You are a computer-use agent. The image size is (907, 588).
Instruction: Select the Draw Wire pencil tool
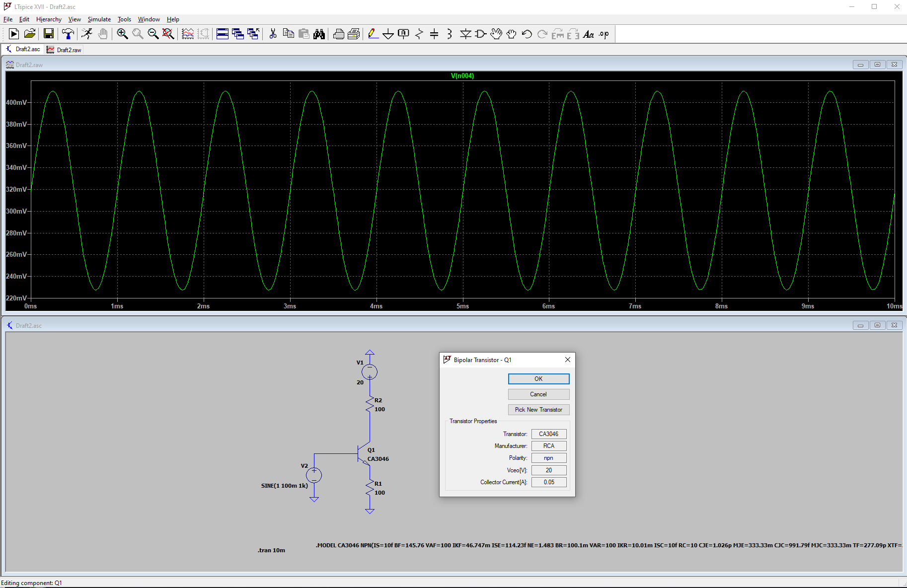[373, 34]
